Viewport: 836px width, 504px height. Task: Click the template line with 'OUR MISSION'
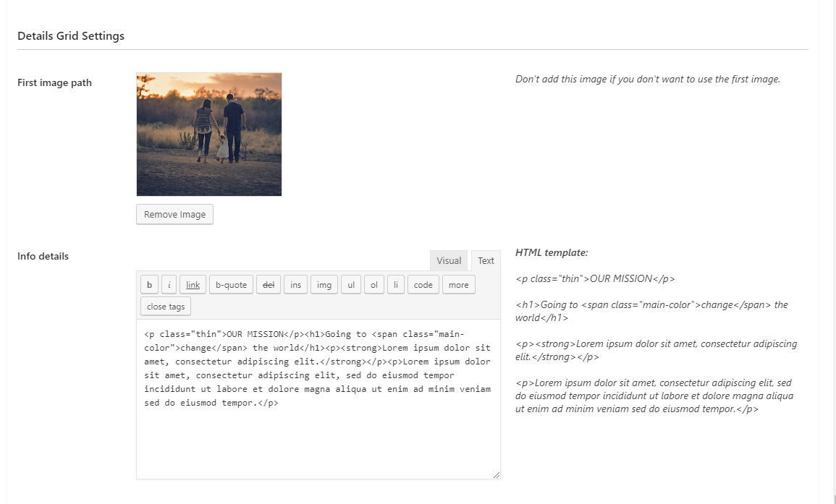point(595,278)
